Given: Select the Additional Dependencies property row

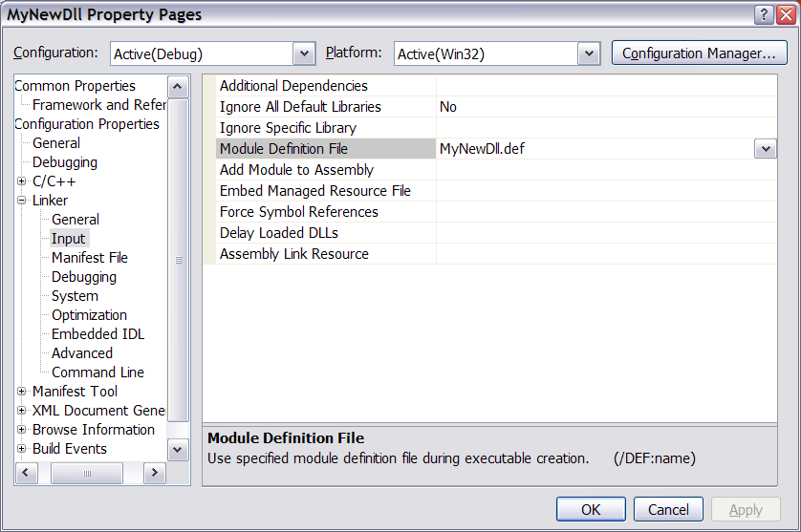Looking at the screenshot, I should (x=293, y=86).
